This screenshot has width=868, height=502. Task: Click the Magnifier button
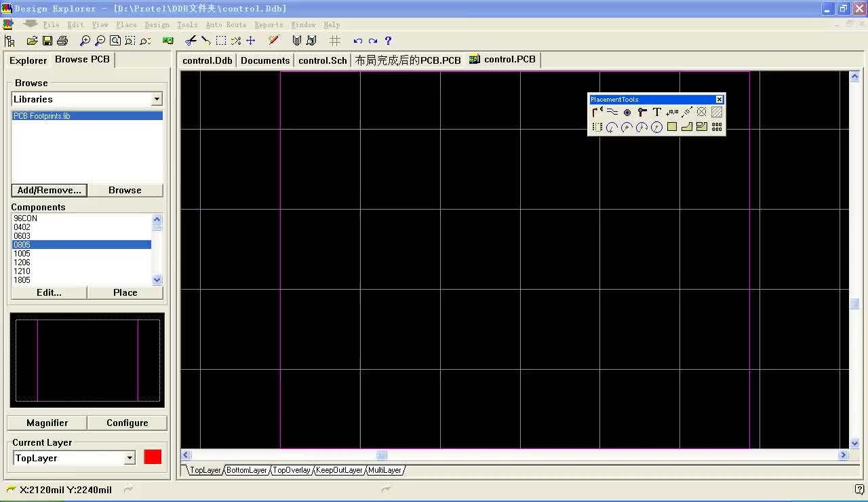[x=47, y=423]
